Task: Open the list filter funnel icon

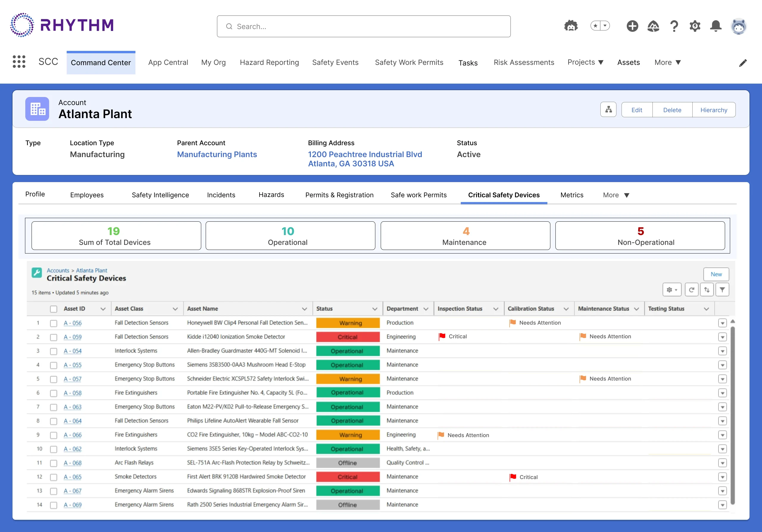Action: (722, 290)
